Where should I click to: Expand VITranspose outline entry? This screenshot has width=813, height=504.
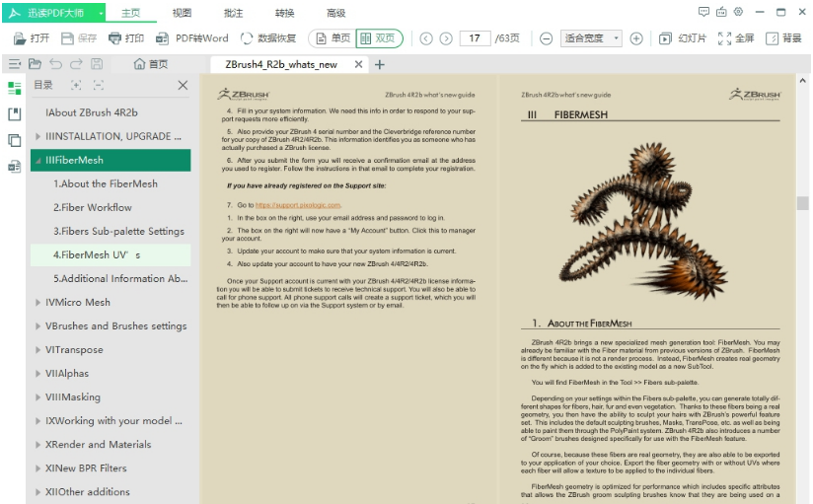(37, 350)
